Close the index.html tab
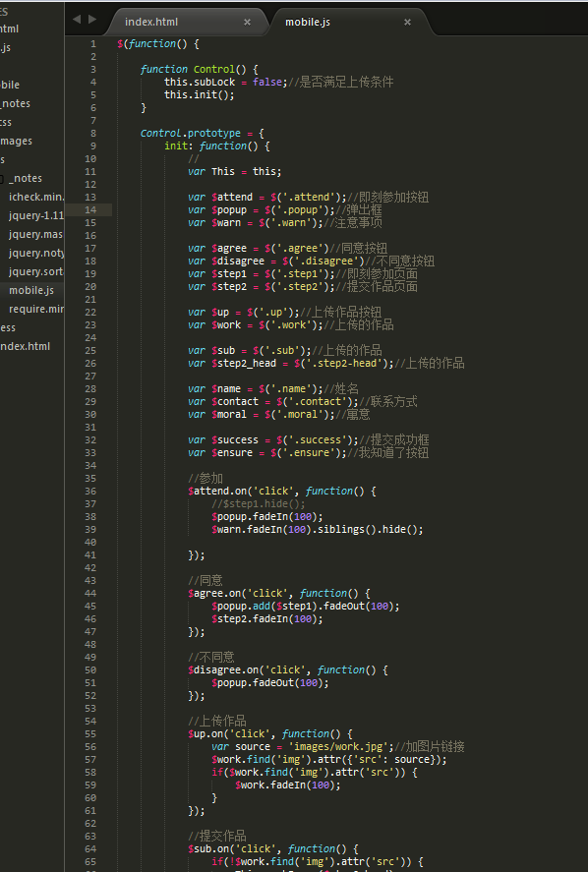Screen dimensions: 588x872 247,23
